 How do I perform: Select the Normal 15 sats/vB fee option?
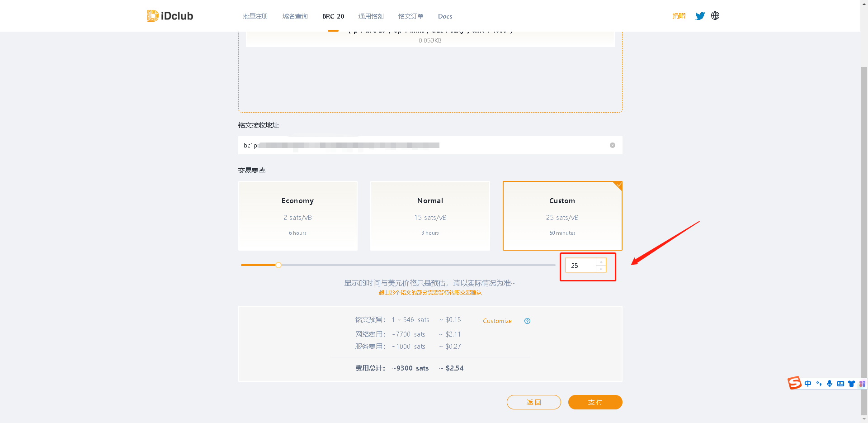coord(430,216)
